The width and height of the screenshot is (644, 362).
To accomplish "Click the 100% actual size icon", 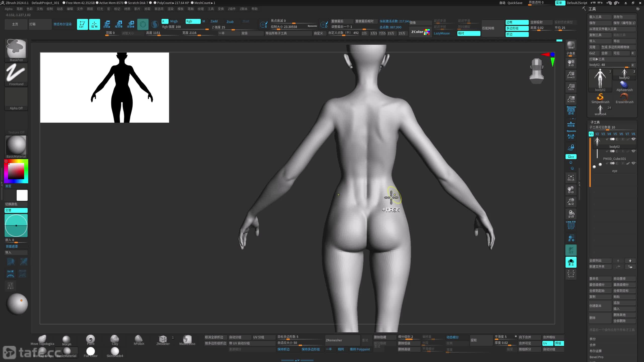I will [x=571, y=87].
